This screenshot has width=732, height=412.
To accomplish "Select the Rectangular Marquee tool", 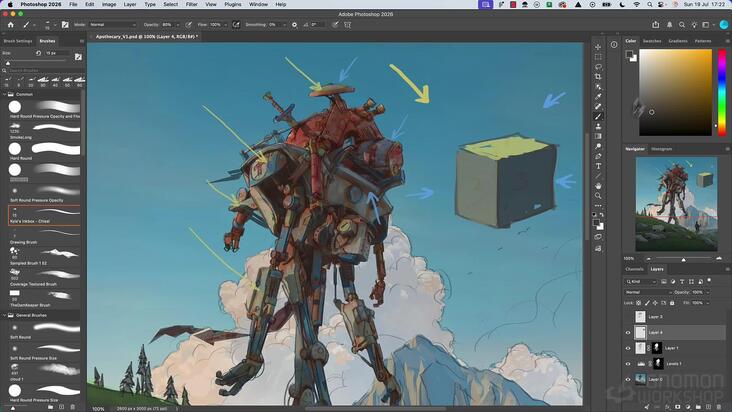I will (x=598, y=57).
